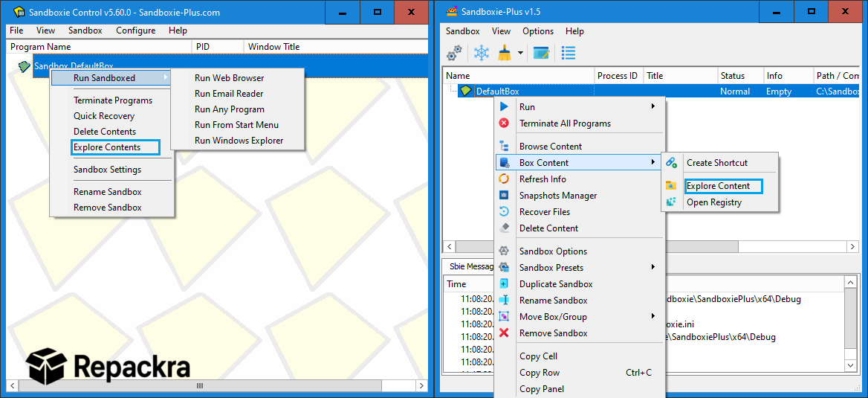Viewport: 868px width, 398px height.
Task: Click the Open Registry cubes icon
Action: [x=672, y=202]
